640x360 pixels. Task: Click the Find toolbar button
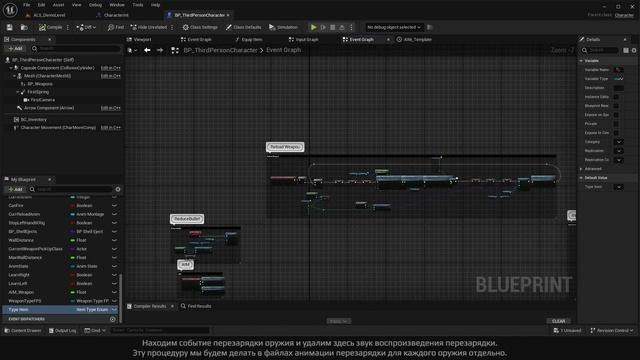point(116,27)
